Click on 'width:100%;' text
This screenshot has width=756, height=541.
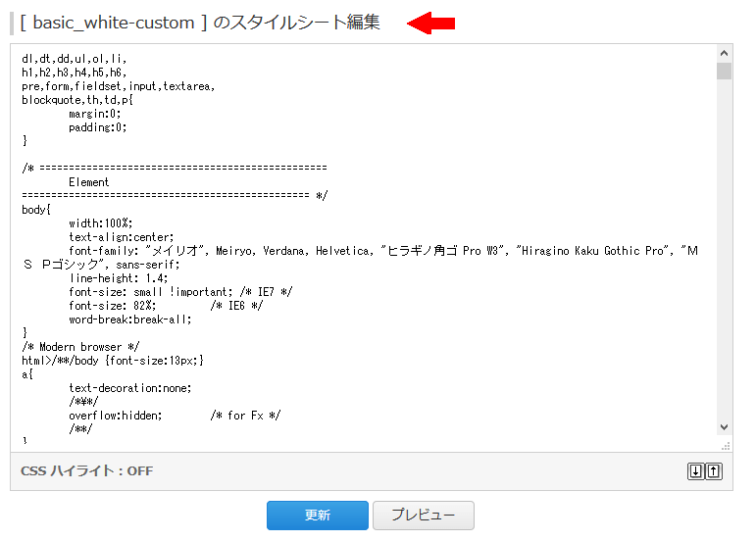click(x=100, y=223)
